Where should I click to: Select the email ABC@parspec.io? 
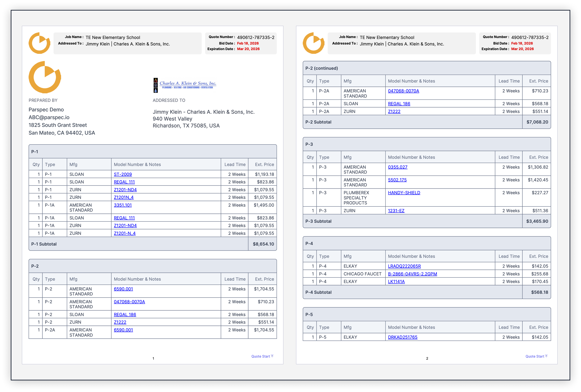[49, 117]
